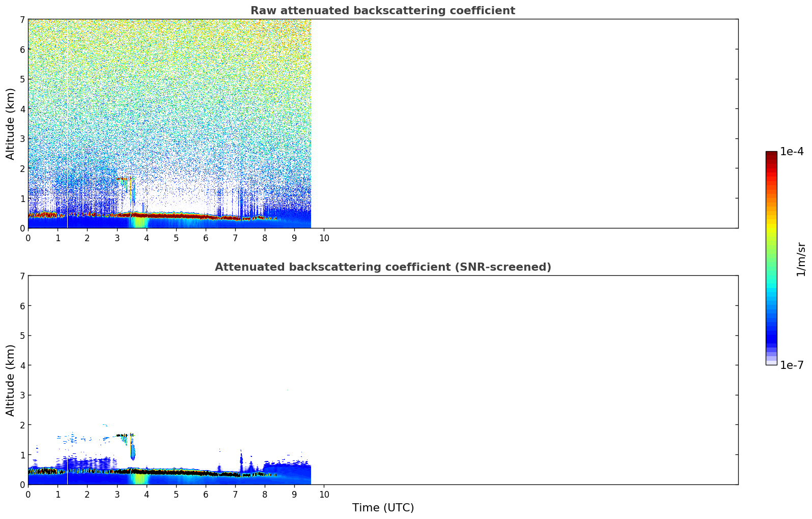Click the 'Time (UTC)' axis label
The height and width of the screenshot is (519, 812).
383,508
